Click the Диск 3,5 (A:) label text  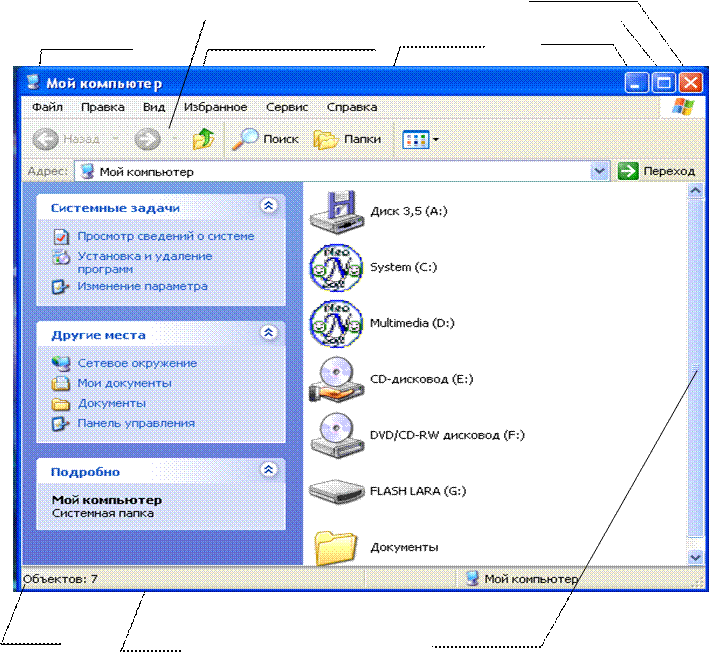(409, 211)
